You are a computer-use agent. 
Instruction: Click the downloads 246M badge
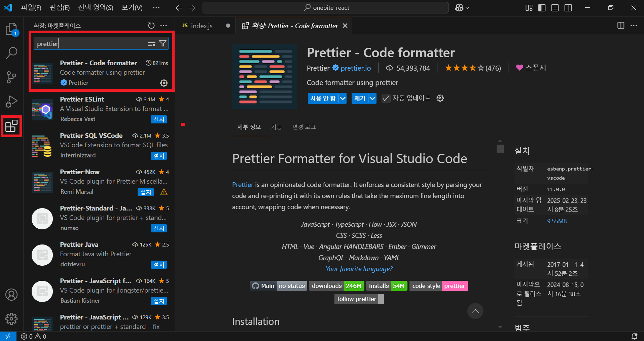tap(336, 286)
